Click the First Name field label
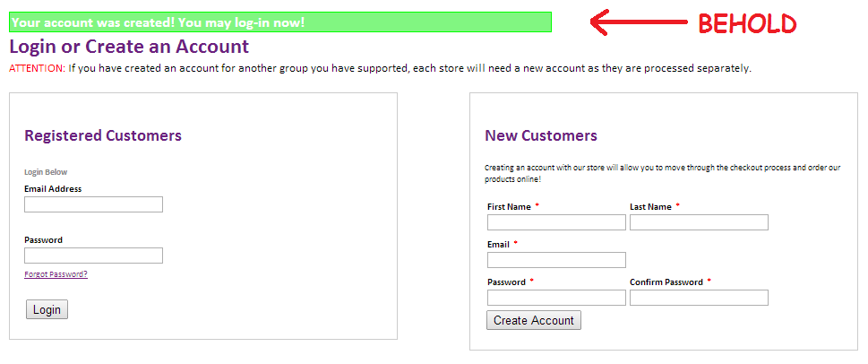Screen dimensions: 868x364 (509, 207)
